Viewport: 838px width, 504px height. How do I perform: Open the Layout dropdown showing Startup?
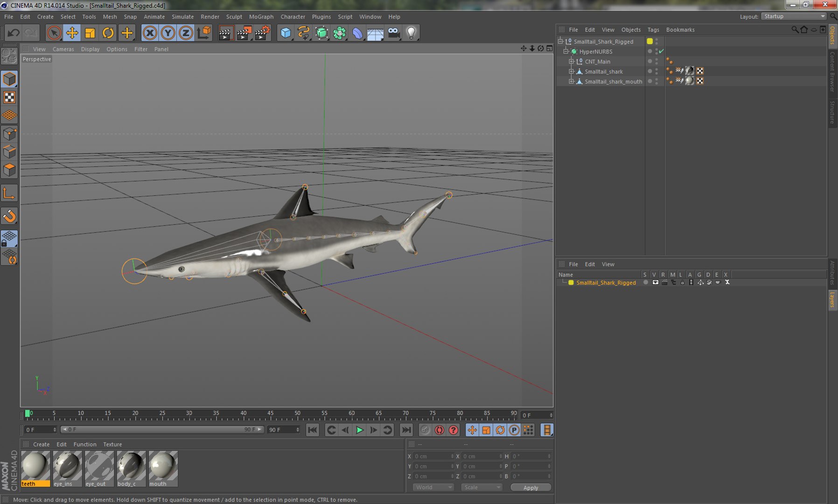794,16
